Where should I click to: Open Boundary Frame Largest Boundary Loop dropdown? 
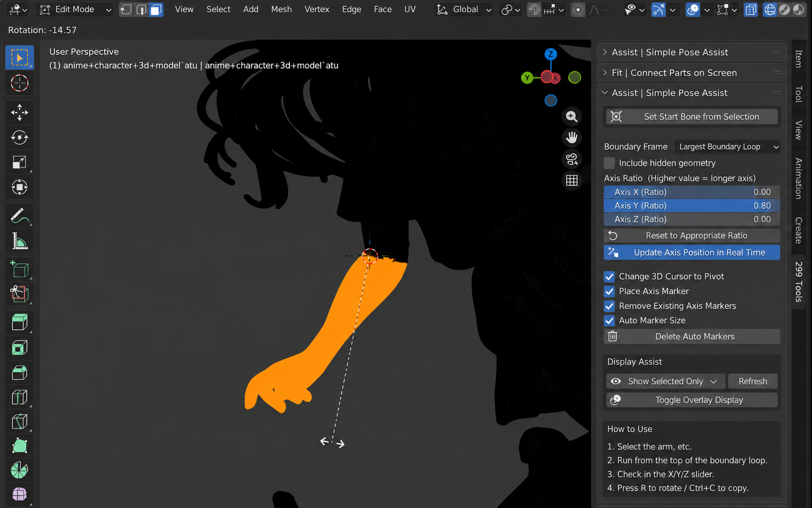(728, 147)
